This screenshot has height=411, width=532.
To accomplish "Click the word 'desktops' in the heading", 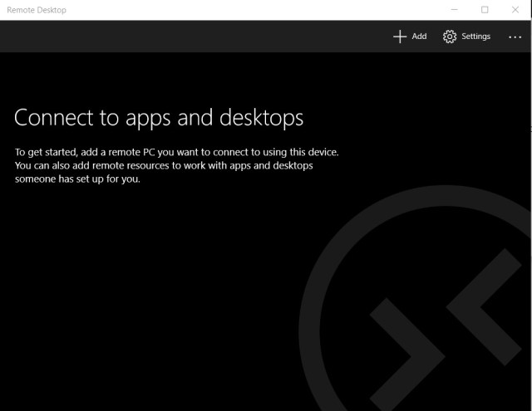I will point(261,118).
